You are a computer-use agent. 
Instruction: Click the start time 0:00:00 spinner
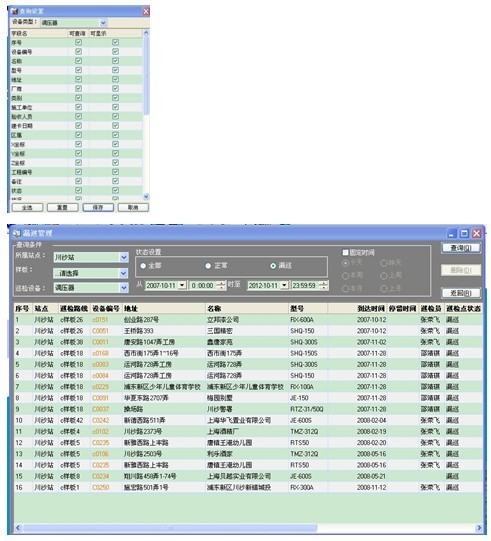221,285
